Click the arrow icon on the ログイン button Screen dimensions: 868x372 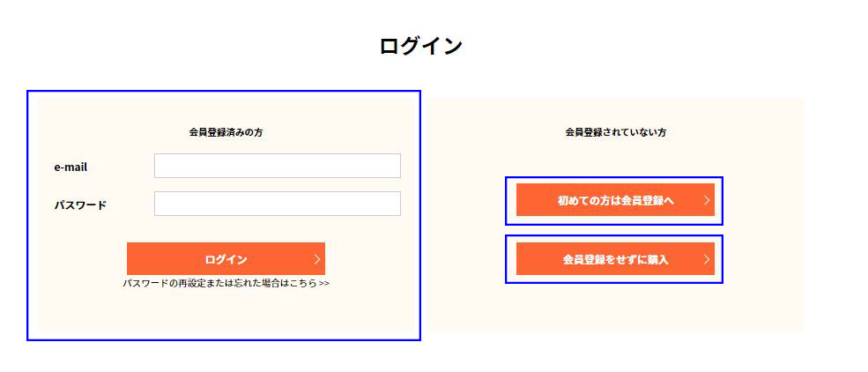(x=317, y=259)
